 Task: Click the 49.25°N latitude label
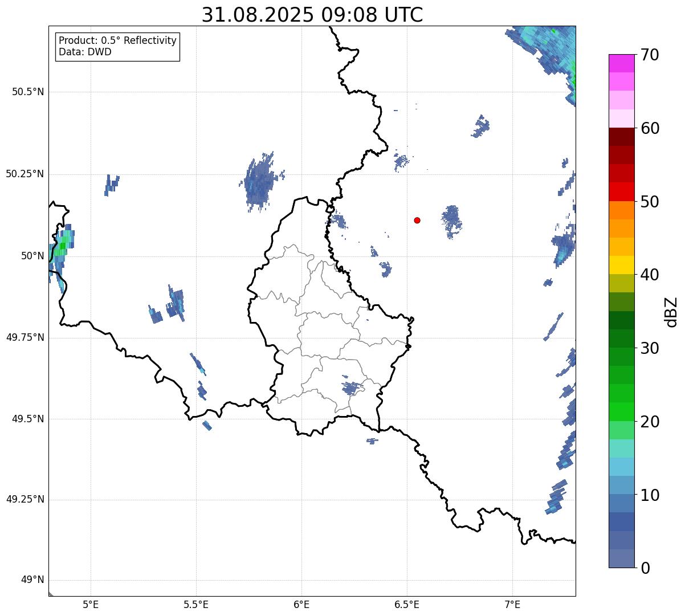pyautogui.click(x=25, y=500)
